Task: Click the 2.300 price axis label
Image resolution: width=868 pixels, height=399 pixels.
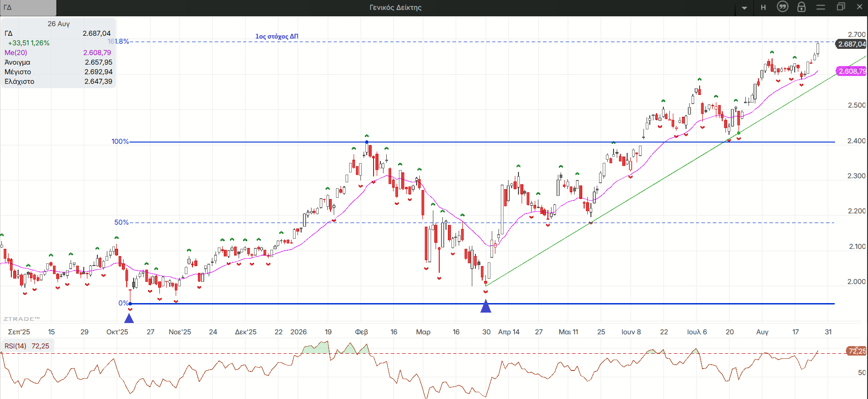Action: [857, 176]
